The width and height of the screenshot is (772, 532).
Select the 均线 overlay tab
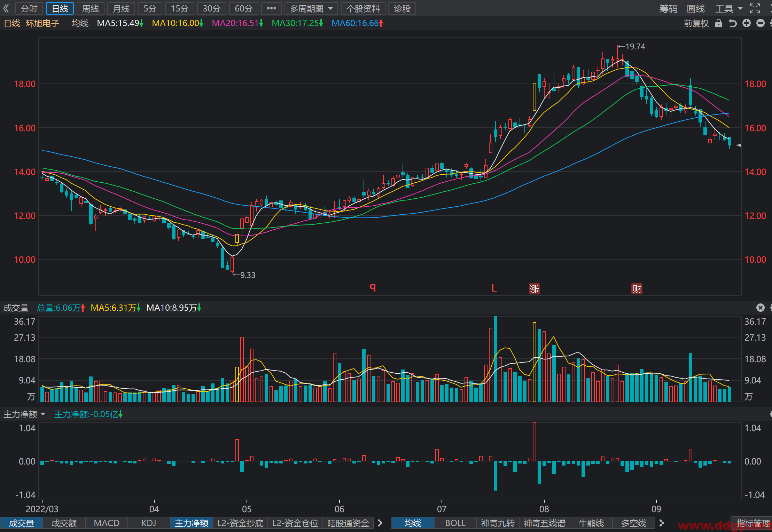pyautogui.click(x=413, y=523)
